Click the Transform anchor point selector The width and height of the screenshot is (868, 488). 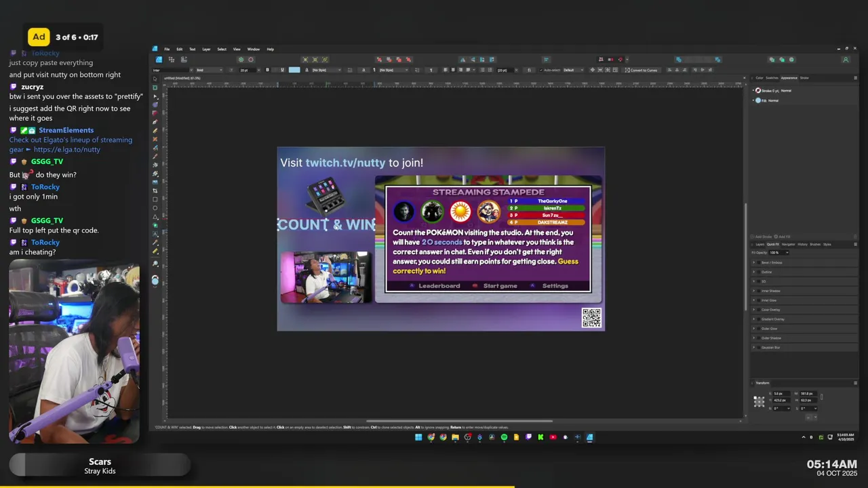point(759,402)
